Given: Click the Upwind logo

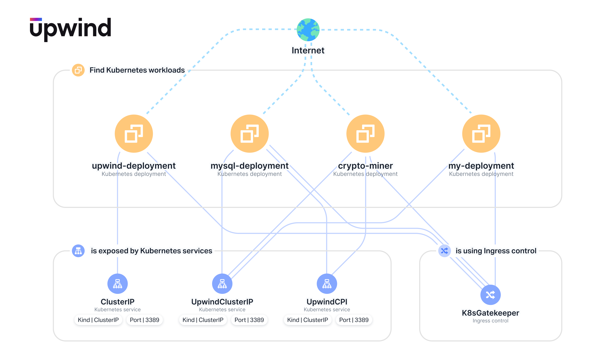Looking at the screenshot, I should tap(70, 29).
